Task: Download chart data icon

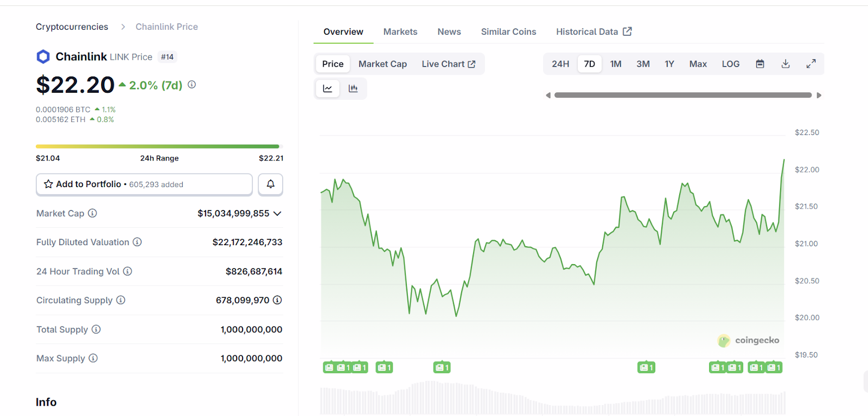Action: [786, 64]
